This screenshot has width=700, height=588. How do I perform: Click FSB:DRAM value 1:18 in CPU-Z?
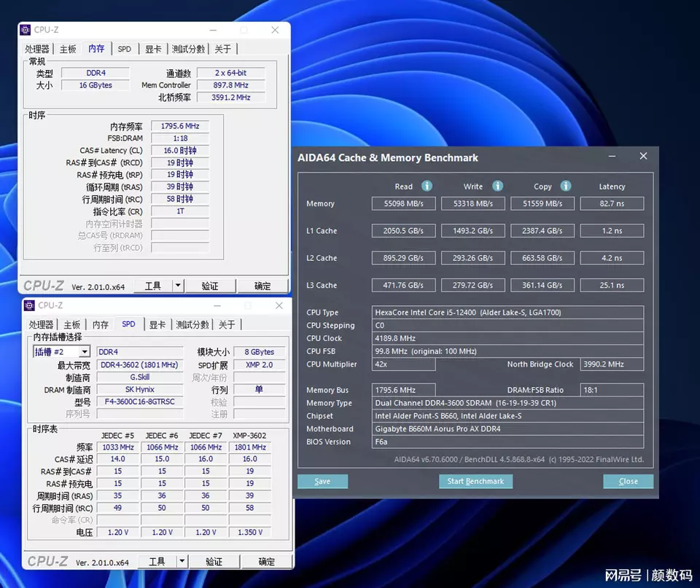point(180,138)
